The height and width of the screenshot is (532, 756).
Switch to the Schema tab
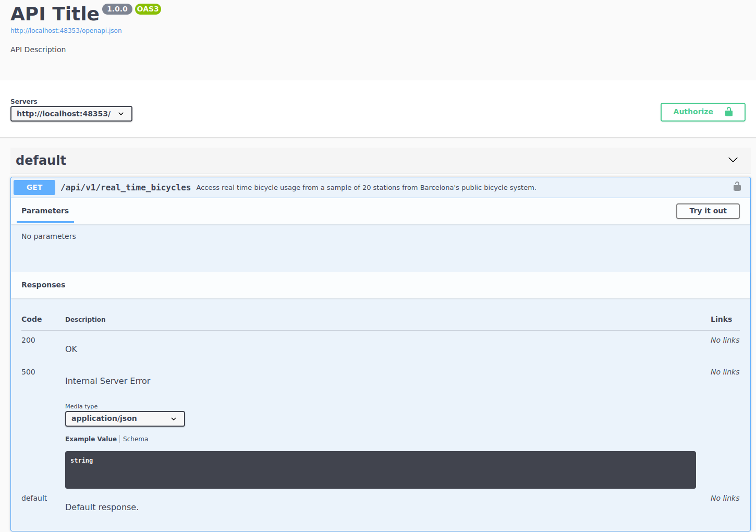[x=136, y=439]
